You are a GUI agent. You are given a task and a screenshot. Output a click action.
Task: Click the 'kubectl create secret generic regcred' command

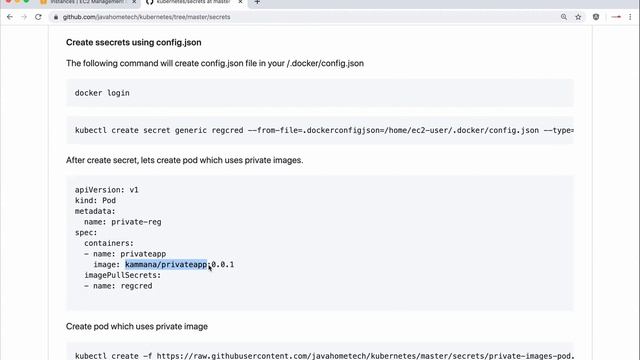324,130
